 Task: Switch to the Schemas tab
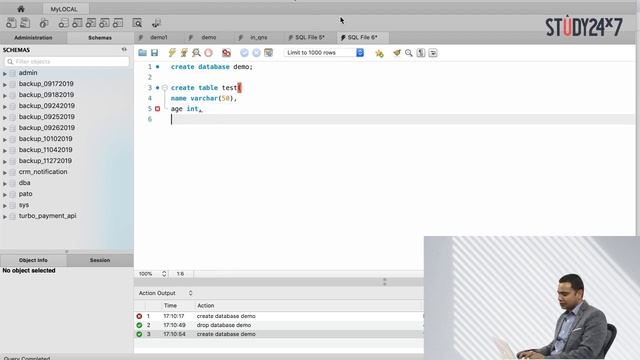100,38
